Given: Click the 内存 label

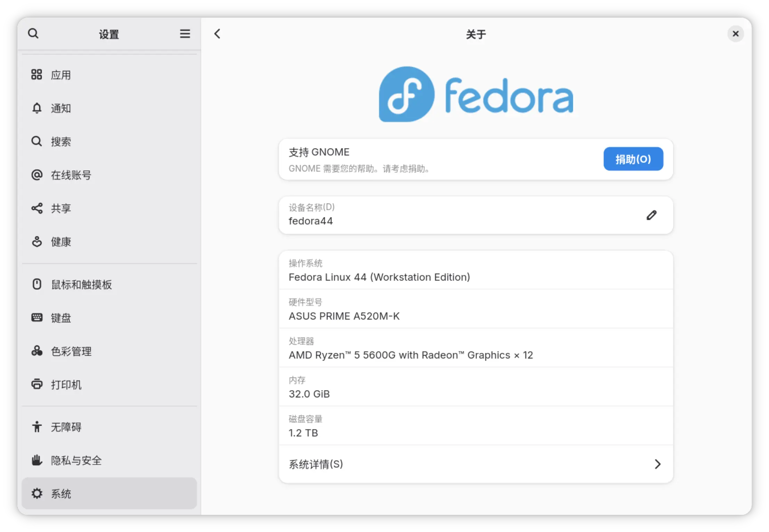Looking at the screenshot, I should [297, 380].
